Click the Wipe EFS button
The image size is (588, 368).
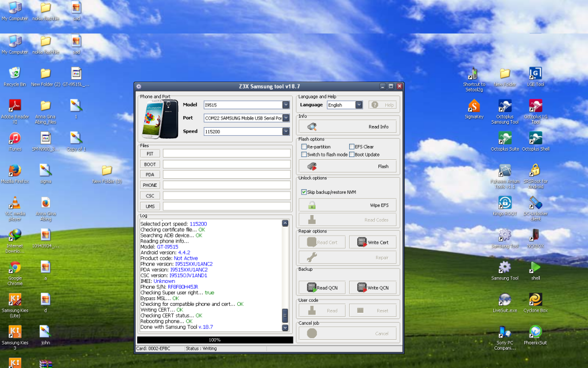pyautogui.click(x=347, y=205)
